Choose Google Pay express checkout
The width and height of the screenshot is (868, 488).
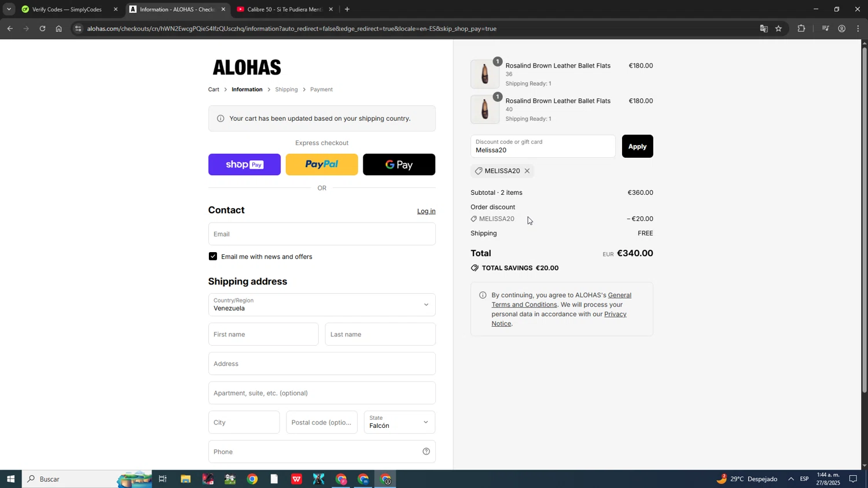pos(399,165)
